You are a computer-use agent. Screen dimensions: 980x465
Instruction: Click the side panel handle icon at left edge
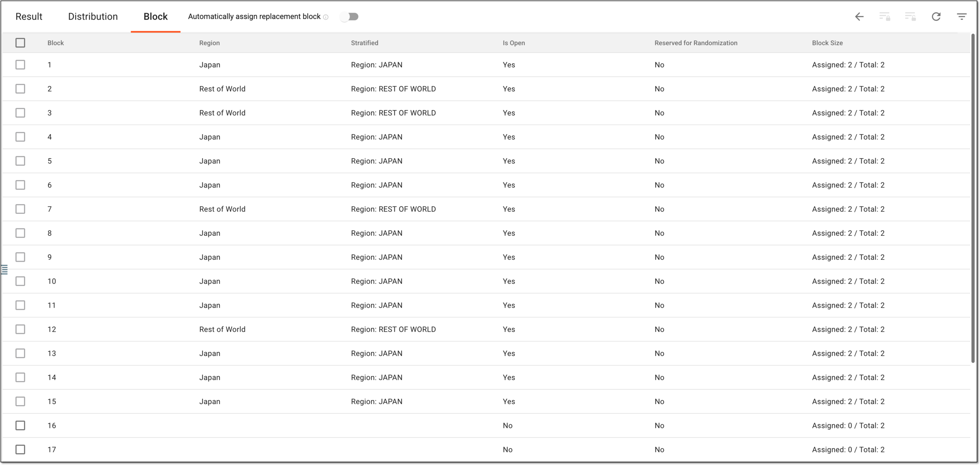click(4, 270)
